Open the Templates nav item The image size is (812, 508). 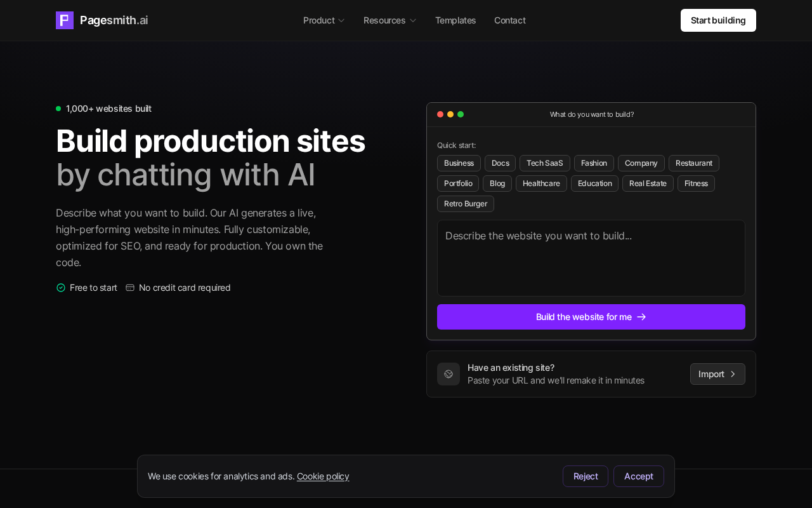(x=455, y=20)
